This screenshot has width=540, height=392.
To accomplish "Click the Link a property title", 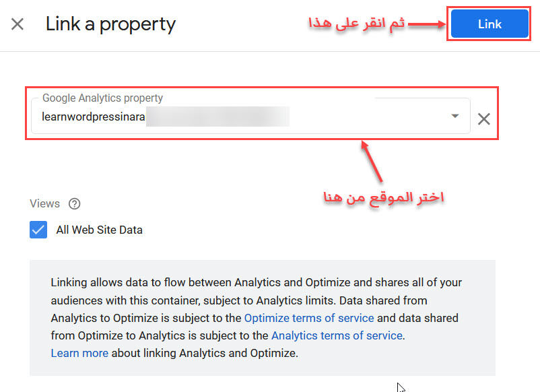I will 110,24.
